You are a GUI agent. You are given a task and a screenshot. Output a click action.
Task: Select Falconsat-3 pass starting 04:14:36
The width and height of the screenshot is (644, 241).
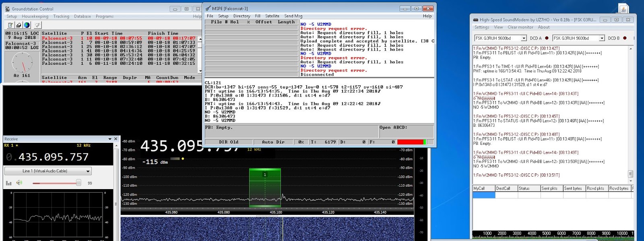[x=119, y=51]
